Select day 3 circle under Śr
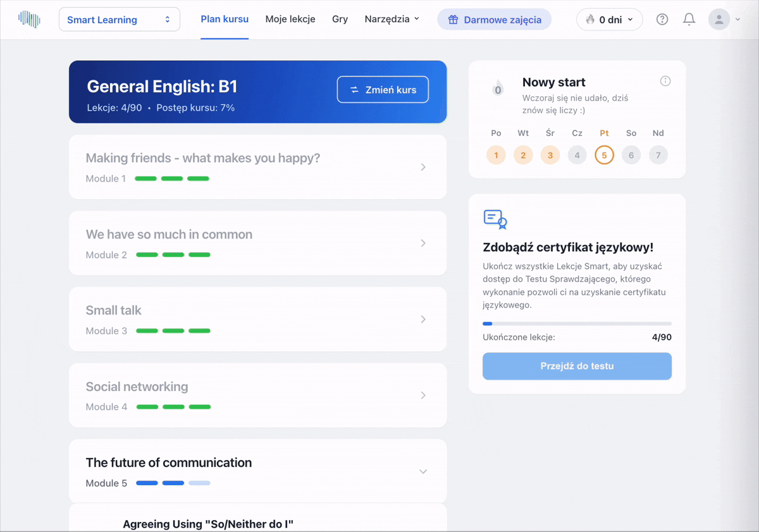759x532 pixels. point(550,155)
